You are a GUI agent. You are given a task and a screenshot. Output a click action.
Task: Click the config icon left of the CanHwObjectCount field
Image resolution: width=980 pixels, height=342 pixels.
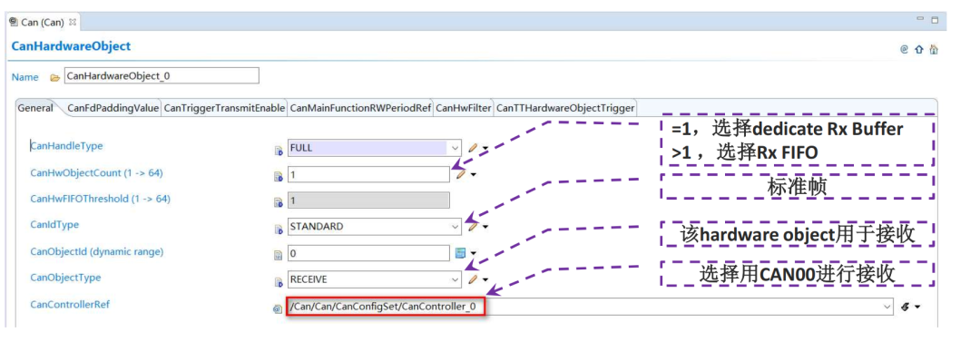pos(279,177)
